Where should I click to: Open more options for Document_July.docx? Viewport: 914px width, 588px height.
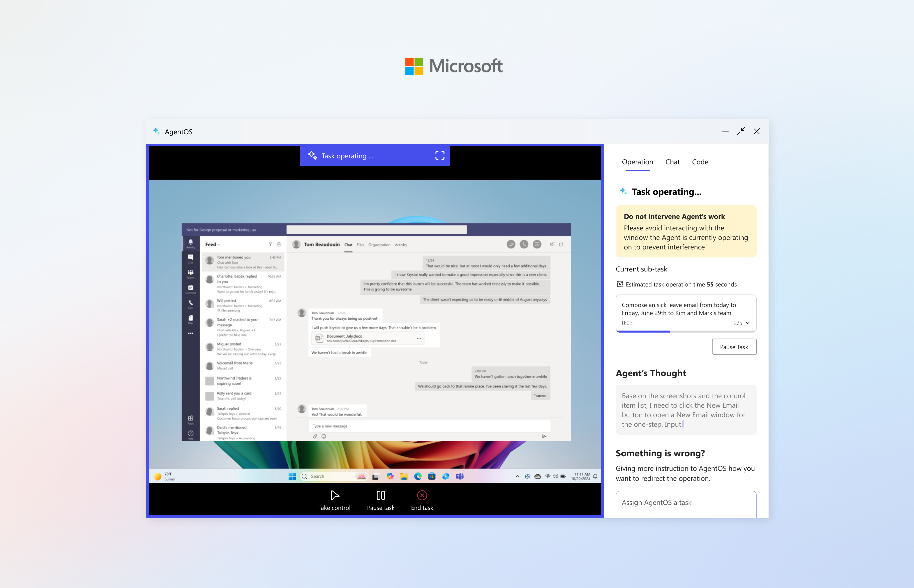[x=419, y=338]
